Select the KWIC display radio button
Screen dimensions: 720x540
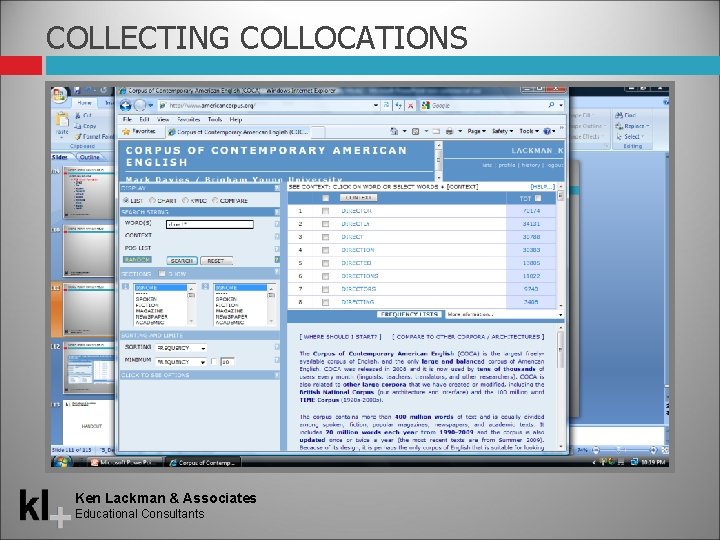[185, 201]
